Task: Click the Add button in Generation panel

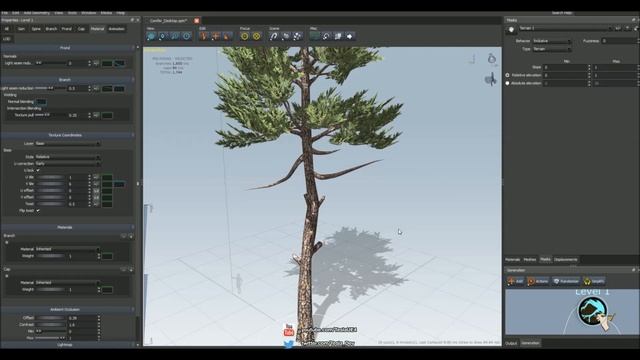Action: (515, 281)
